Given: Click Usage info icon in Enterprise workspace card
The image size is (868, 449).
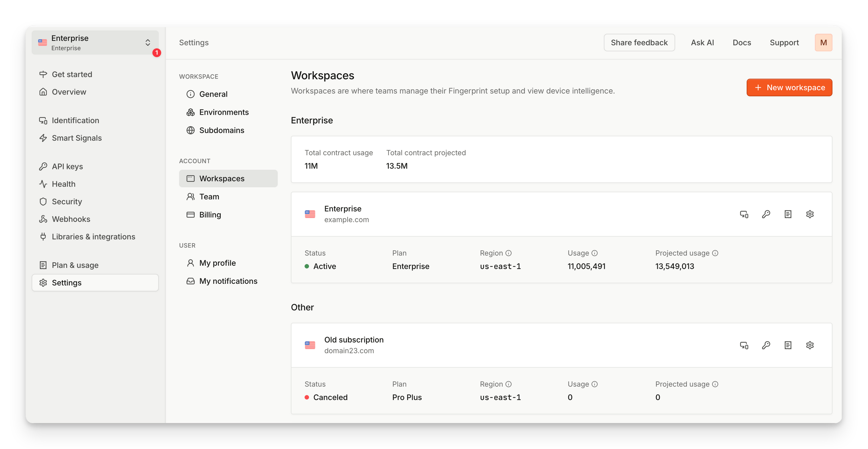Looking at the screenshot, I should click(594, 253).
